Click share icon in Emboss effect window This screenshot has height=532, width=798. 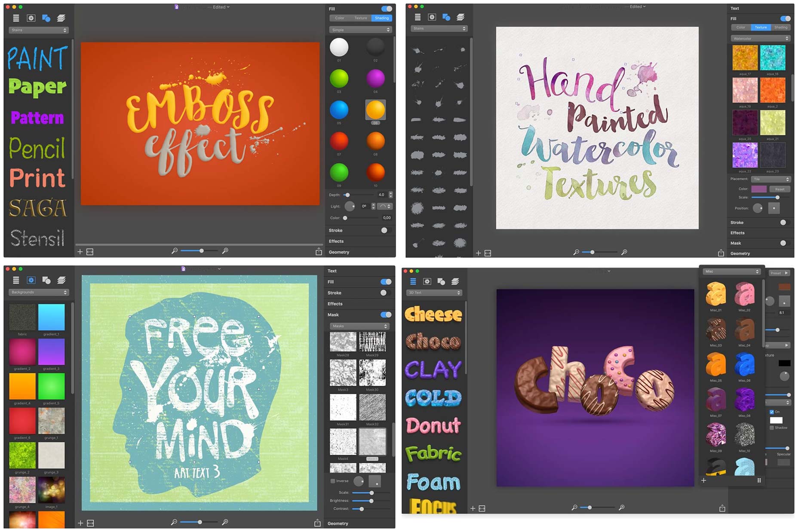click(x=319, y=252)
